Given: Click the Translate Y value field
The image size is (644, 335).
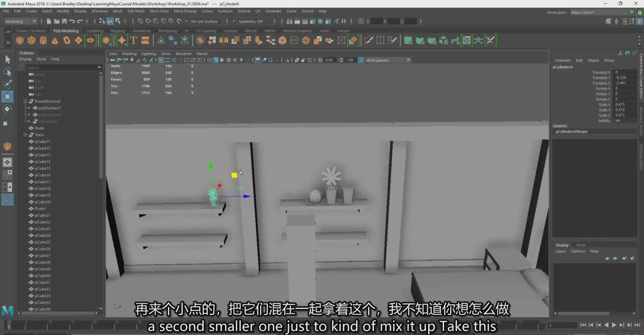Looking at the screenshot, I should pyautogui.click(x=624, y=77).
